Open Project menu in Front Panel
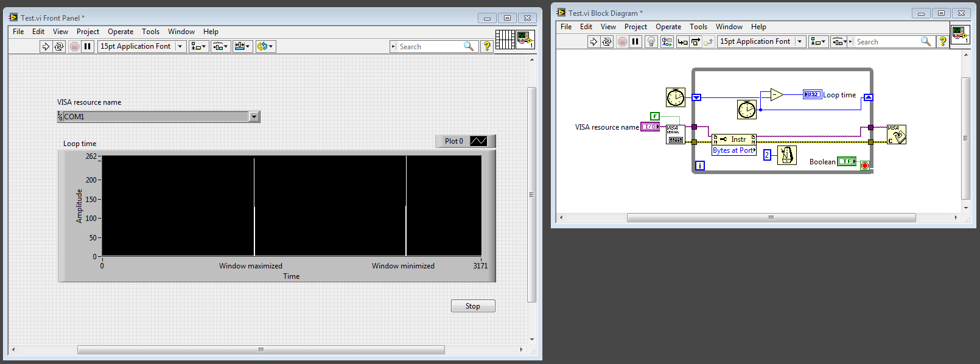Viewport: 980px width, 364px height. point(88,32)
